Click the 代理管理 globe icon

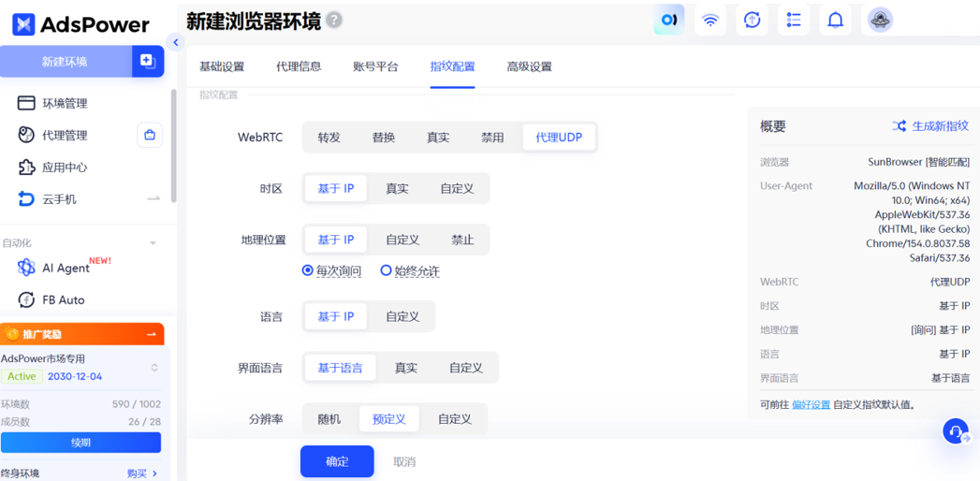25,135
